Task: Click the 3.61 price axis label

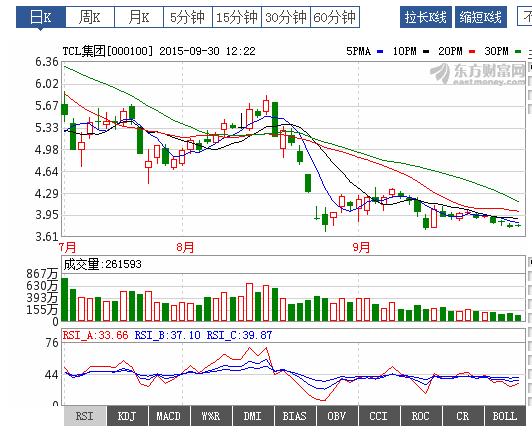Action: click(x=47, y=236)
